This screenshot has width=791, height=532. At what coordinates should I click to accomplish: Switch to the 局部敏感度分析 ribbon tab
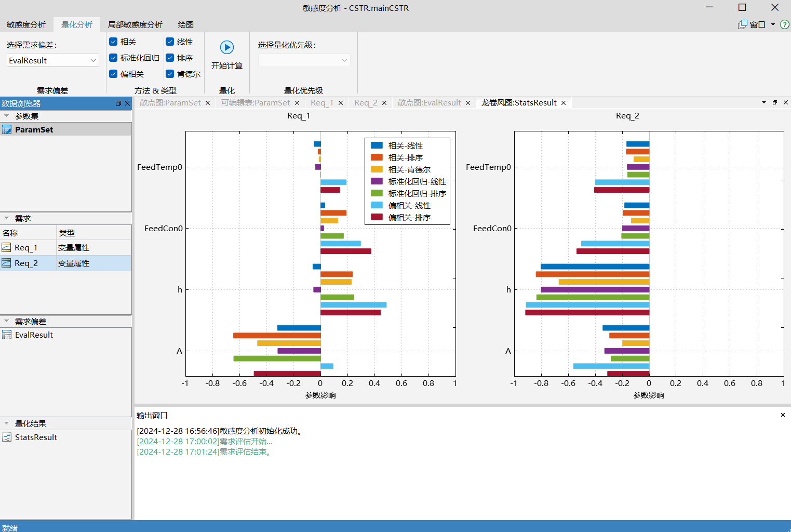tap(135, 24)
